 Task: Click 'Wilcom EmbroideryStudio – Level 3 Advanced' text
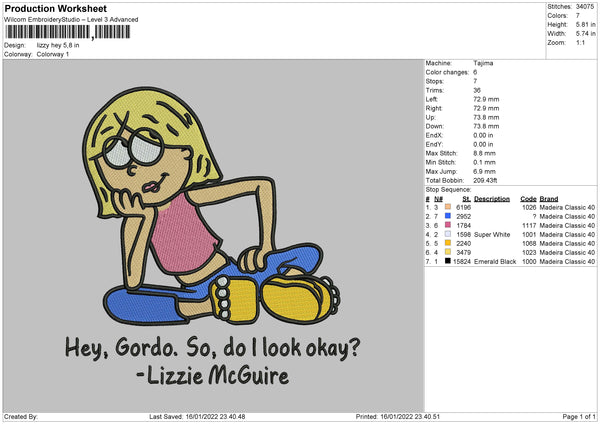pyautogui.click(x=71, y=20)
